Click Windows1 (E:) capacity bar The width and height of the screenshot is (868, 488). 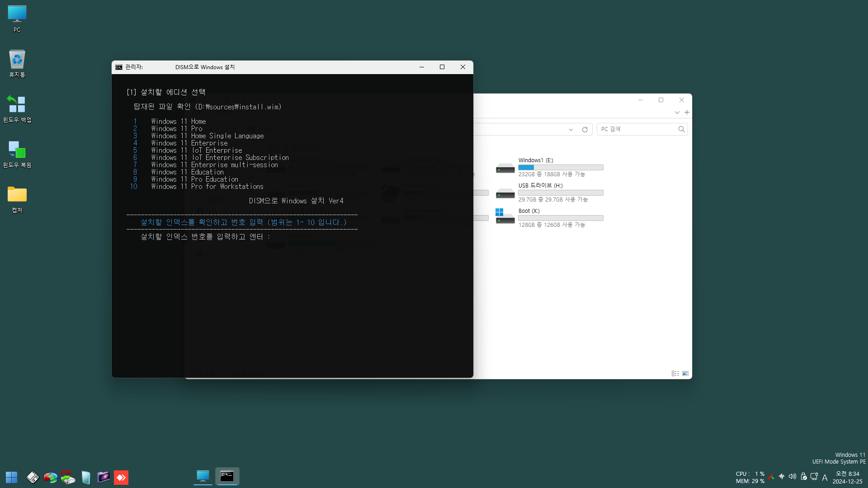coord(561,168)
